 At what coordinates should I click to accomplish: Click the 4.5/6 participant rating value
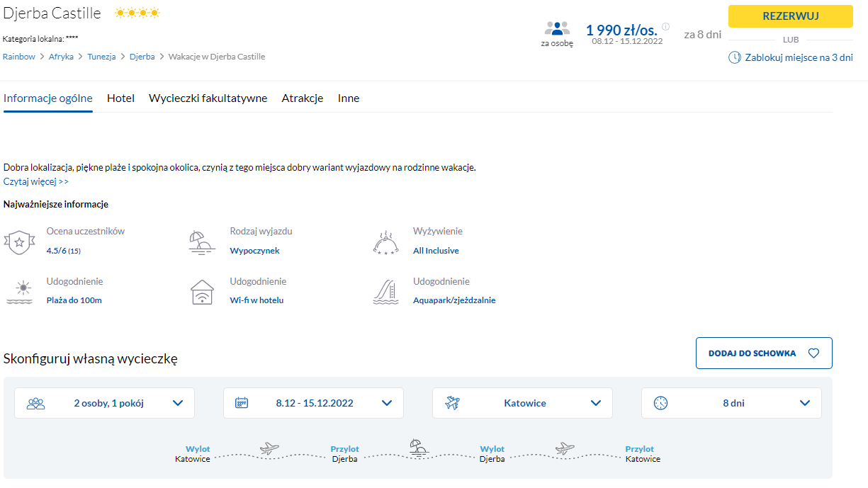(57, 251)
